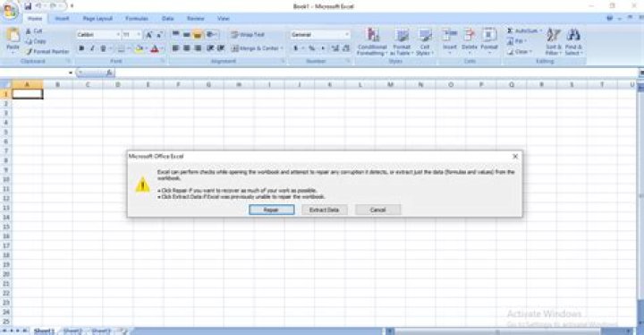Cancel the Excel repair dialog
Image resolution: width=644 pixels, height=335 pixels.
coord(377,210)
